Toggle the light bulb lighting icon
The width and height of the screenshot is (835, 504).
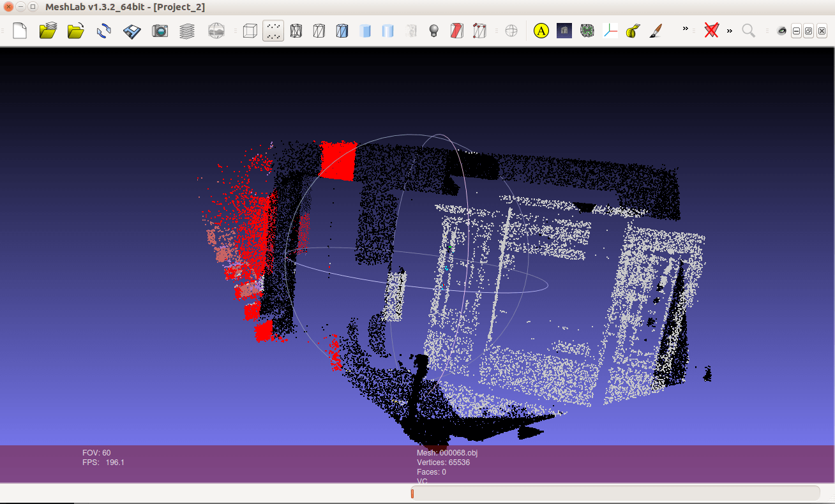(x=434, y=31)
